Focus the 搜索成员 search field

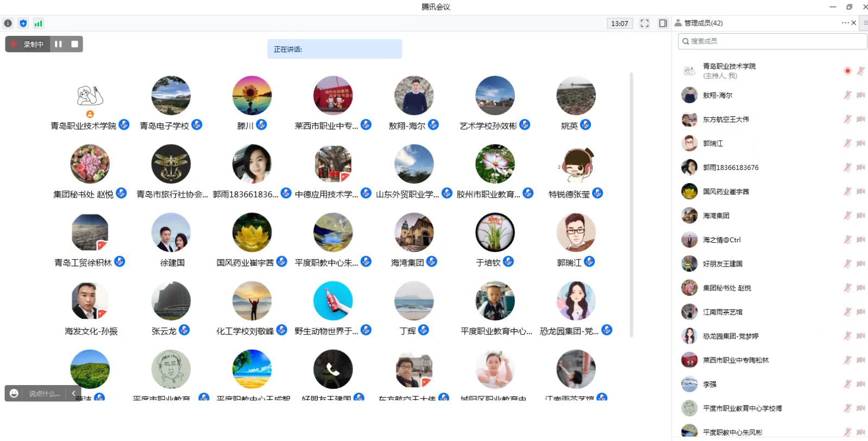coord(772,41)
